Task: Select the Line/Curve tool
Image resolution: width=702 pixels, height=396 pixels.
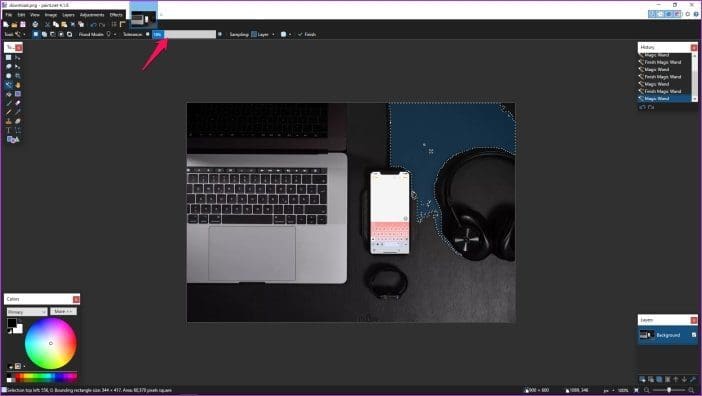Action: (17, 130)
